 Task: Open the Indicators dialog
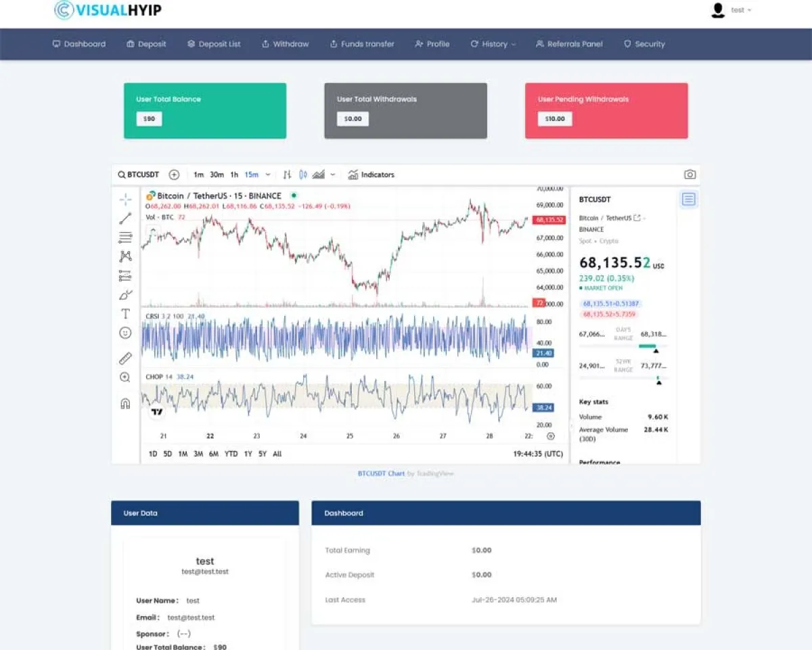click(371, 175)
